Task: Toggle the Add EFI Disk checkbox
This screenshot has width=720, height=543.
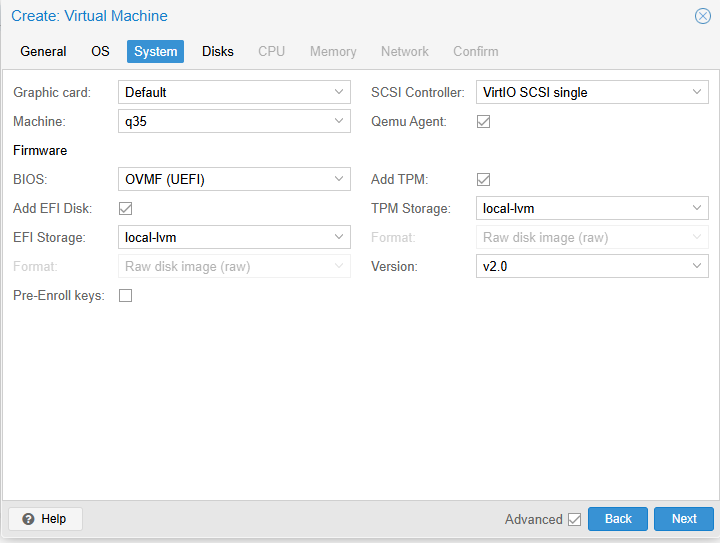Action: (x=126, y=209)
